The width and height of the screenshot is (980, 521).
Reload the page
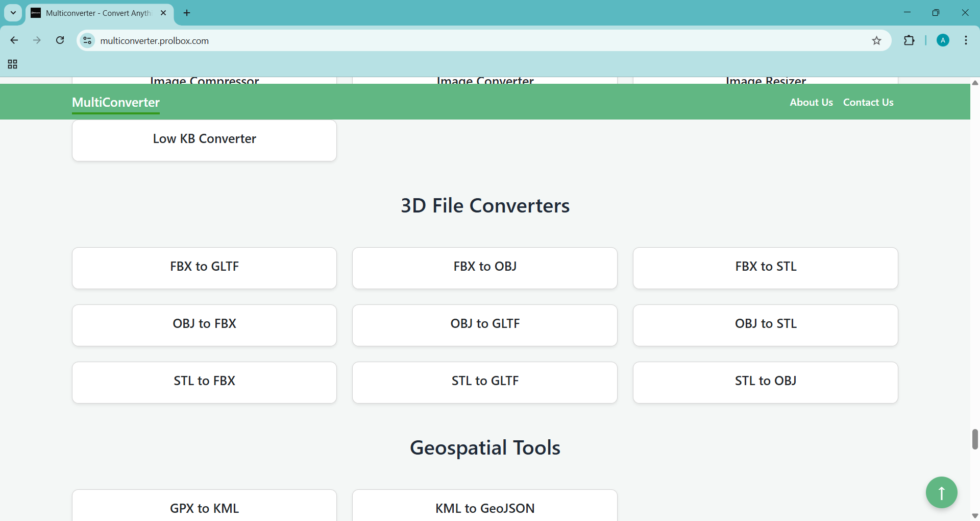[60, 40]
